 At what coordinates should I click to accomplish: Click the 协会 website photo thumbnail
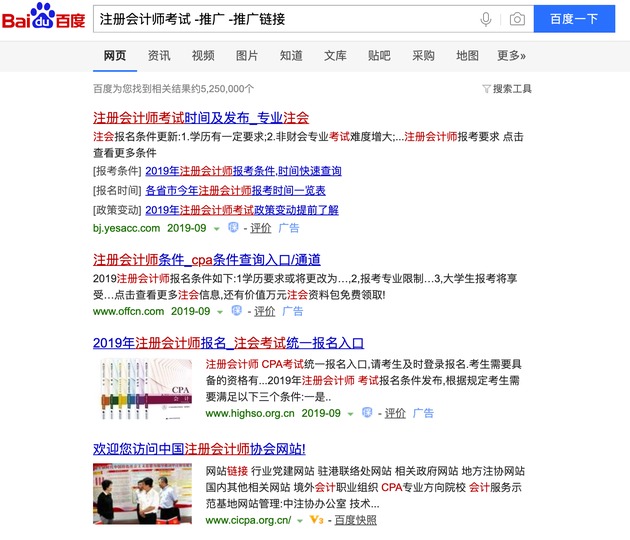(142, 494)
